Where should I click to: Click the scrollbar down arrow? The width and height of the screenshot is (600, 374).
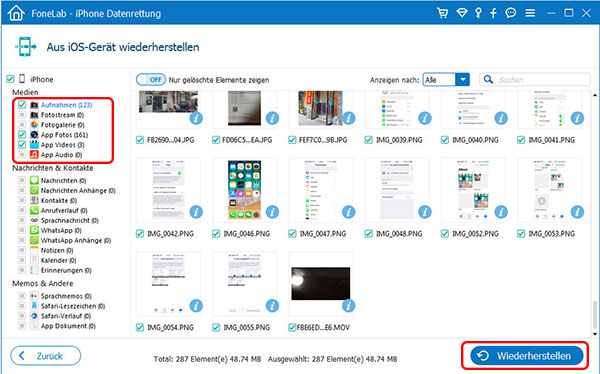pyautogui.click(x=595, y=334)
